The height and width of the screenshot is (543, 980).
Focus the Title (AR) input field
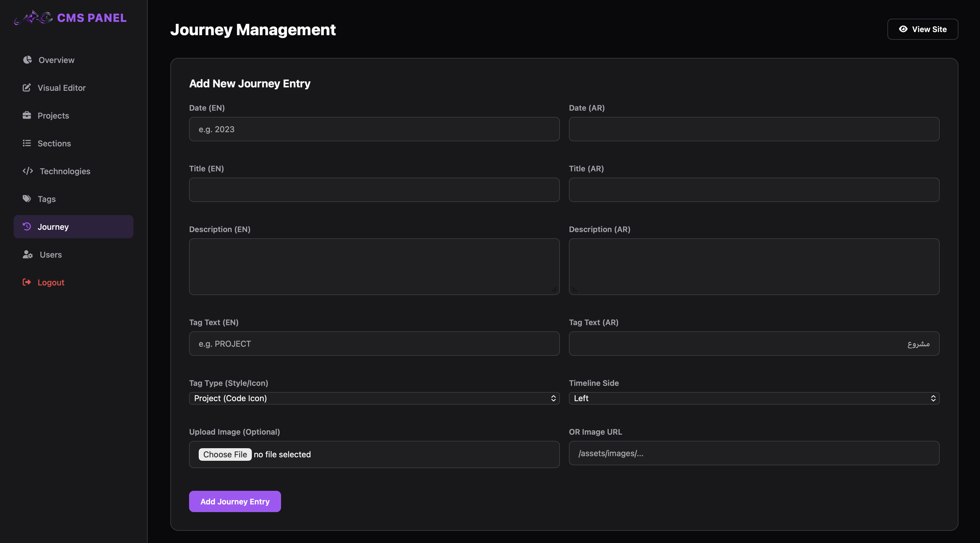pyautogui.click(x=754, y=190)
